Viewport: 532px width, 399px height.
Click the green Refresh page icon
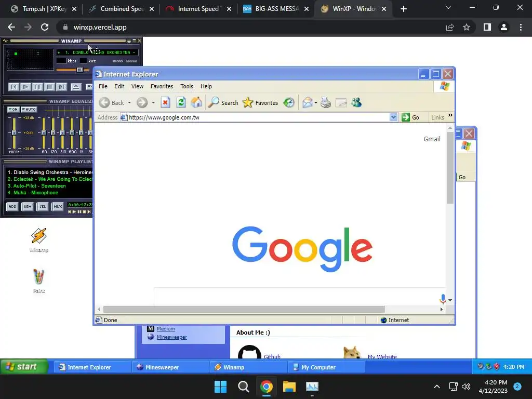click(x=181, y=102)
